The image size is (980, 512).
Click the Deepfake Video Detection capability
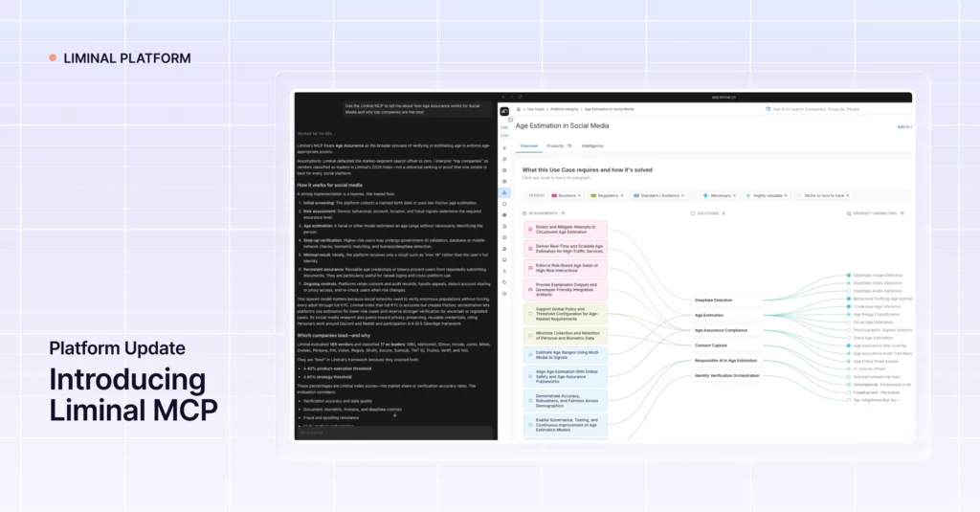[875, 283]
